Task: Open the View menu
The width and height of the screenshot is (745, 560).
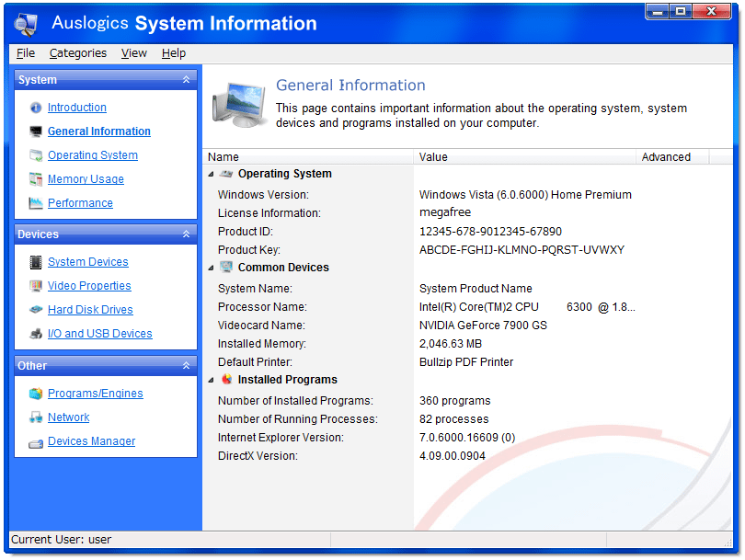Action: 134,53
